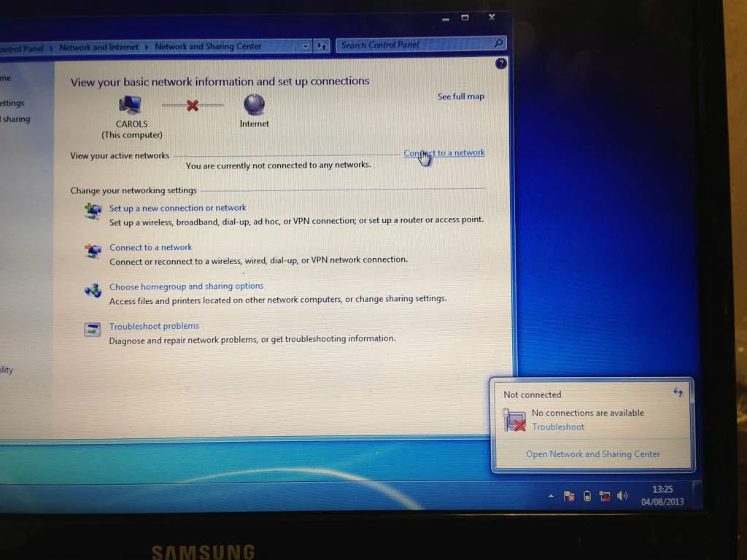Click the red X connection status icon
The width and height of the screenshot is (747, 560).
(x=193, y=105)
